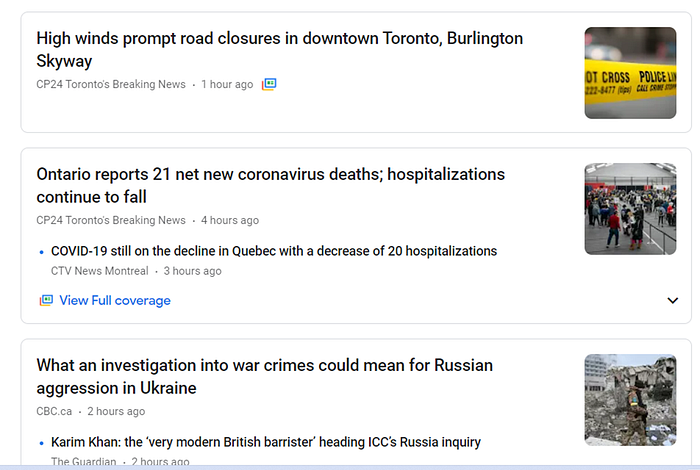Screen dimensions: 700x470
Task: Click 'The Guardian' source label
Action: tap(83, 462)
